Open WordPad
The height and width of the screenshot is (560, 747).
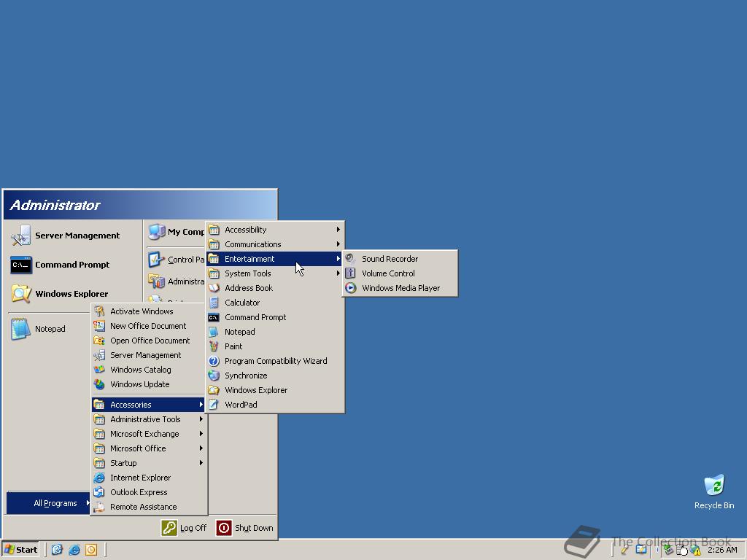[240, 405]
